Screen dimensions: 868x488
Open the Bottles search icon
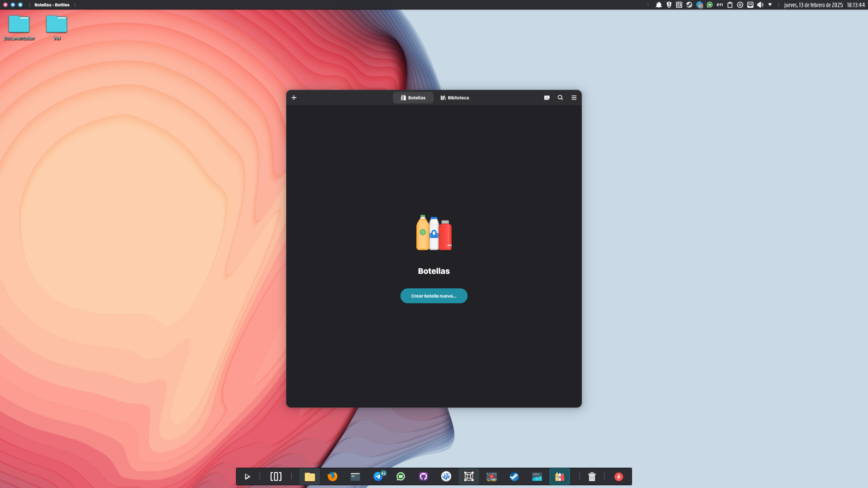click(x=560, y=98)
